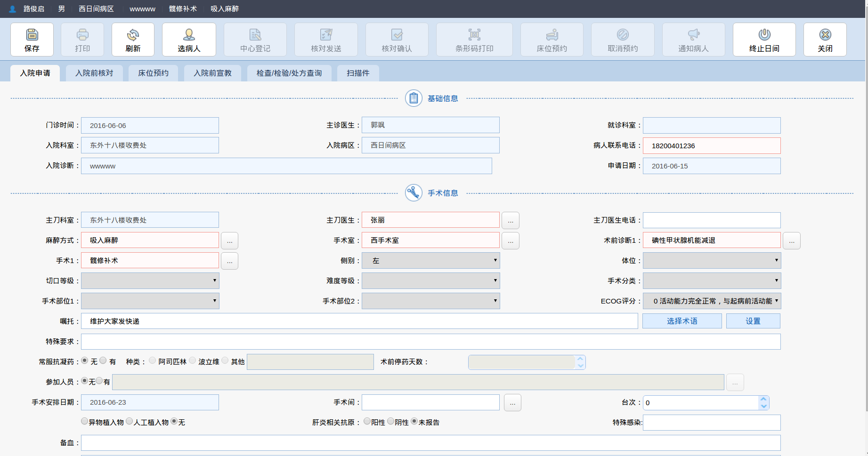Decrease the 台次 stepper value
Image resolution: width=868 pixels, height=456 pixels.
tap(764, 406)
